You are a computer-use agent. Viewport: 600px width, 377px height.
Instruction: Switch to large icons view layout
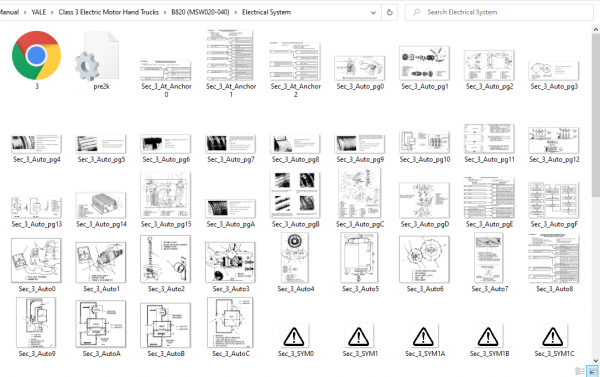point(592,371)
